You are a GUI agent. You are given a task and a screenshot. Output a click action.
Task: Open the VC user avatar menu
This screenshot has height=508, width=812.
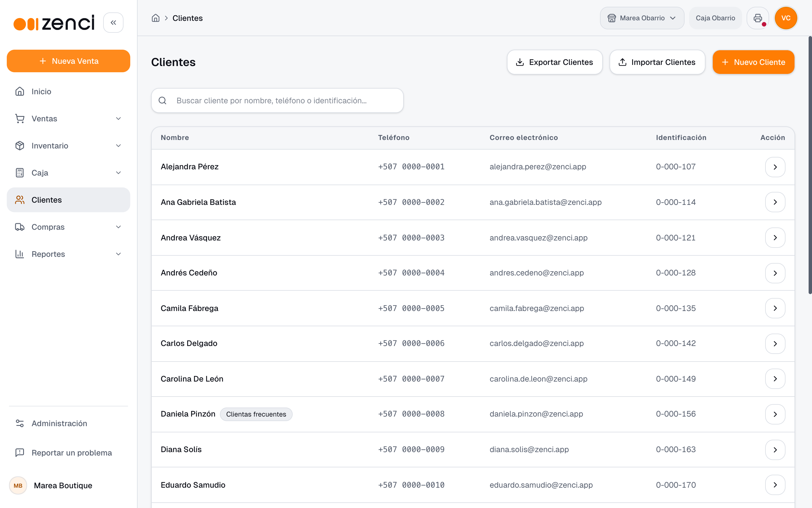[x=785, y=18]
